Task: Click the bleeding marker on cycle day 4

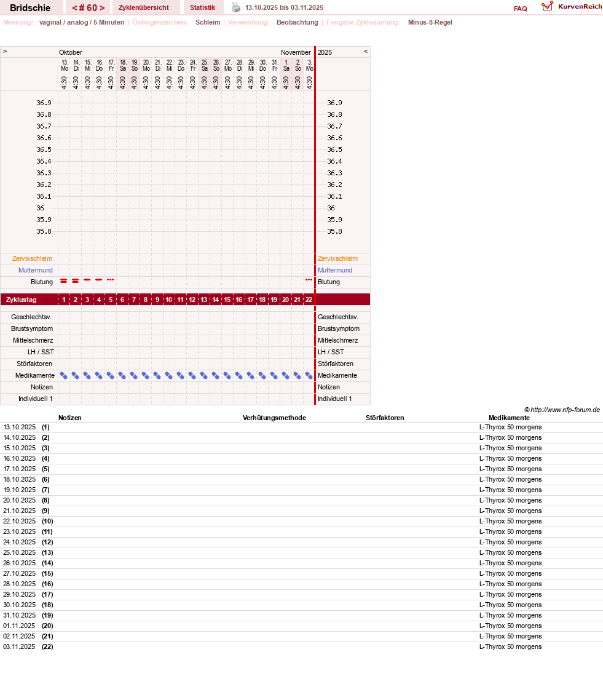Action: pyautogui.click(x=98, y=279)
